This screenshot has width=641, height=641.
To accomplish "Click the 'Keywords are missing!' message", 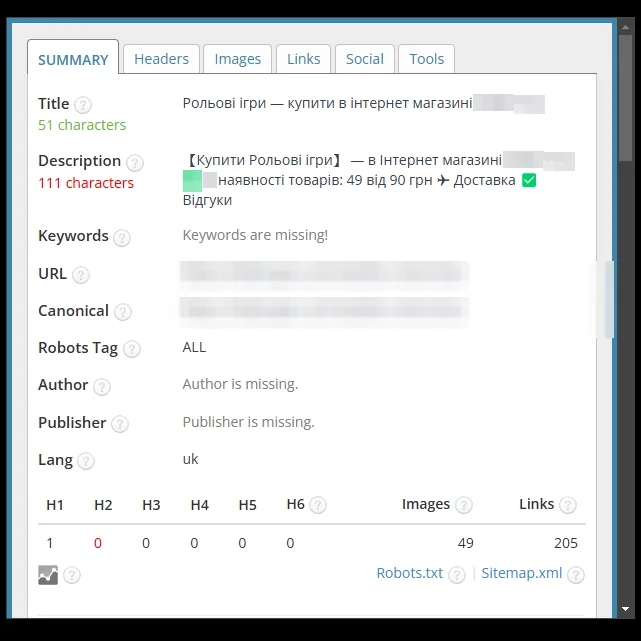I will [255, 235].
